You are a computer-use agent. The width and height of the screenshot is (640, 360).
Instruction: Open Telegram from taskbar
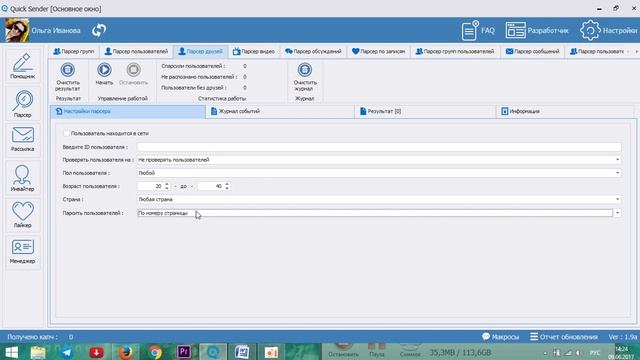click(67, 352)
